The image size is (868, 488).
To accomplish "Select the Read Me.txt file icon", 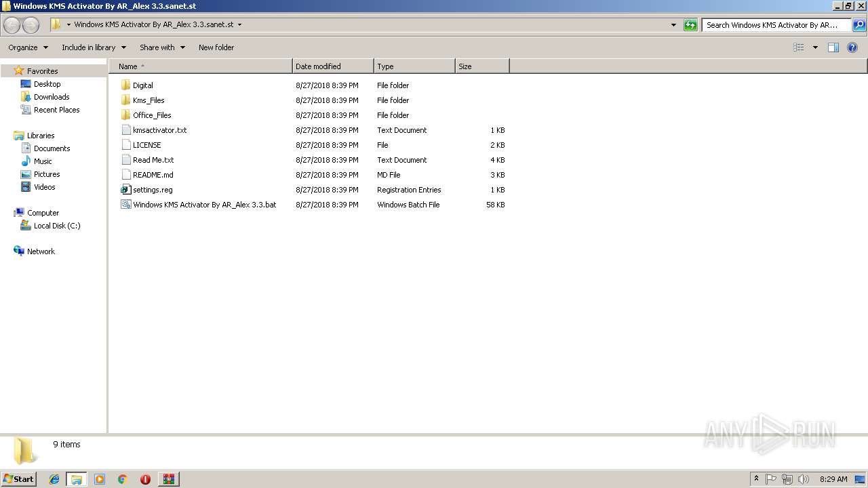I will point(125,160).
